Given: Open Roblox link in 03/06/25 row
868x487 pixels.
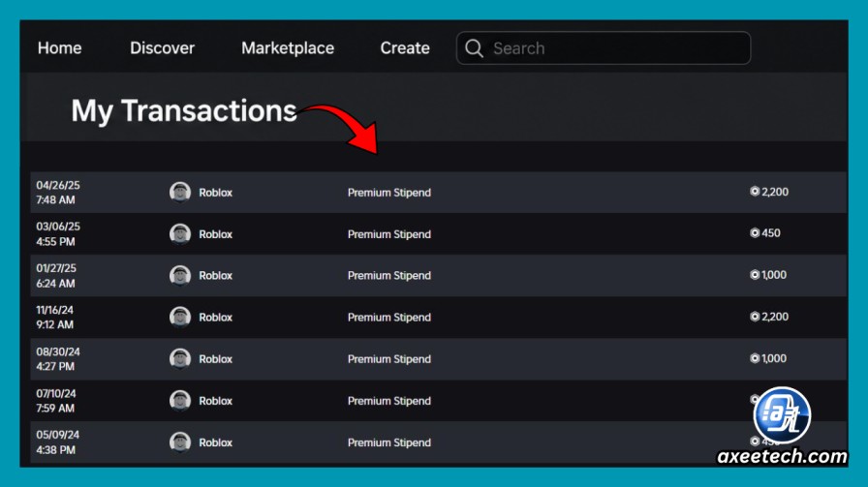Looking at the screenshot, I should point(215,234).
